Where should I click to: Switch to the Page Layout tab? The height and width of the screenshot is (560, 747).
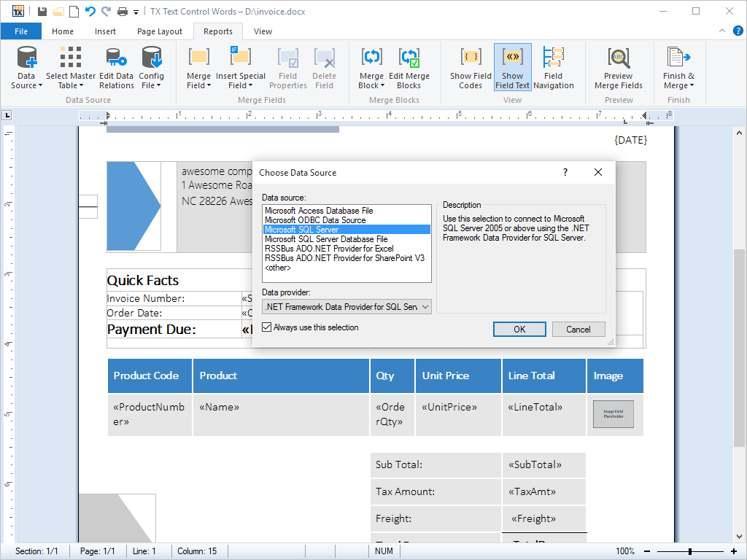tap(160, 31)
